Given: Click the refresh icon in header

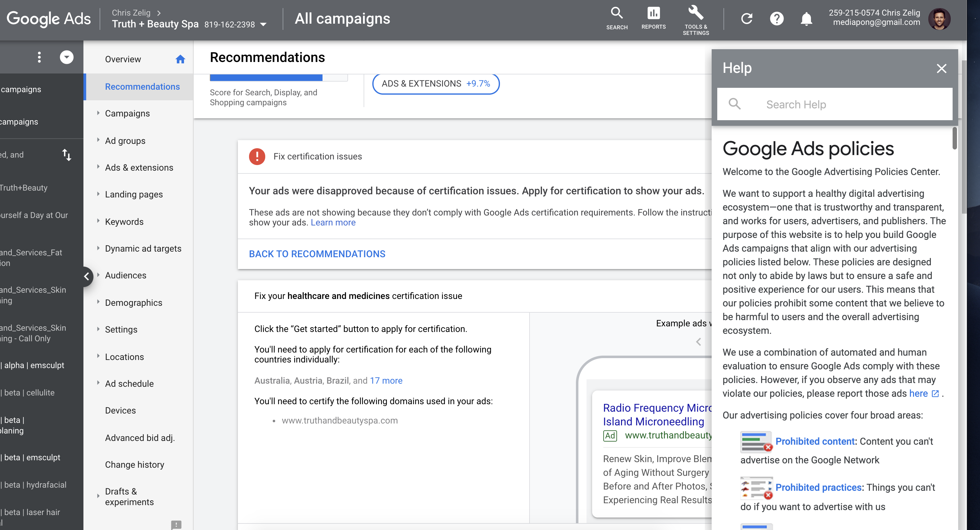Looking at the screenshot, I should click(x=747, y=18).
